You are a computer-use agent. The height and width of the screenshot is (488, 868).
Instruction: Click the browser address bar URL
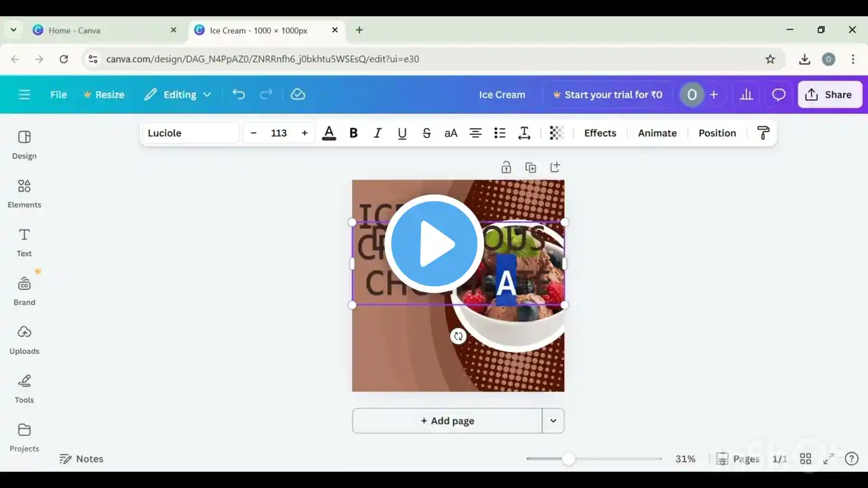(x=262, y=59)
